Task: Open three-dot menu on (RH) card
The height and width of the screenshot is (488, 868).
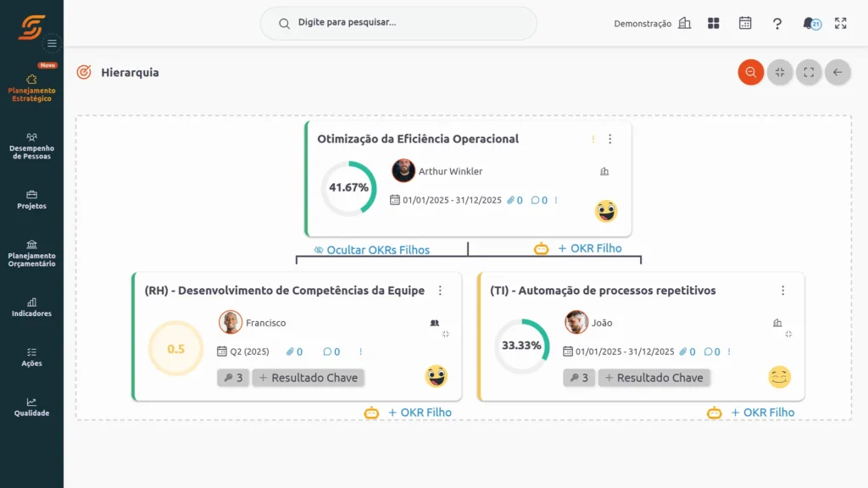Action: [x=440, y=291]
